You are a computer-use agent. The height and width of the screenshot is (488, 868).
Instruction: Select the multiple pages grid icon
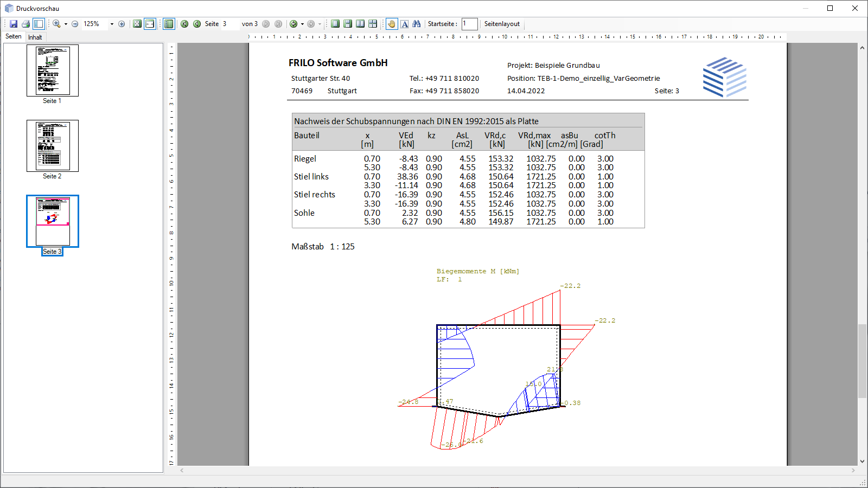[373, 24]
